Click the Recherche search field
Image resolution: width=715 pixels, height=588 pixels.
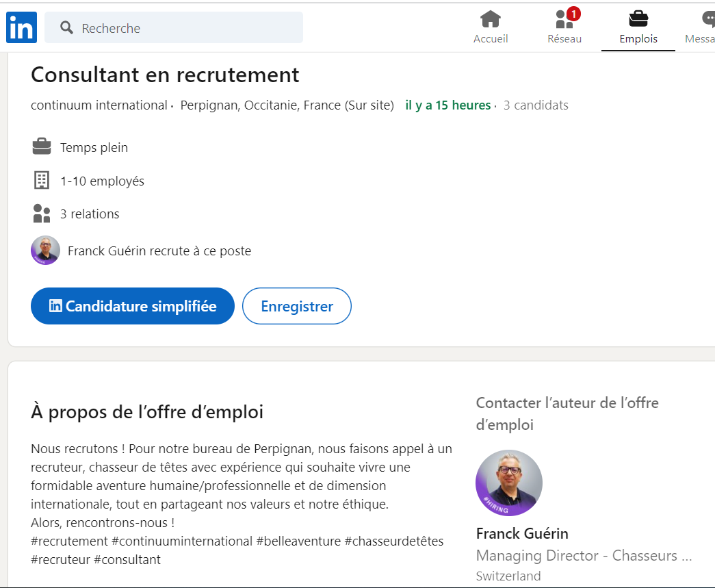pyautogui.click(x=185, y=28)
